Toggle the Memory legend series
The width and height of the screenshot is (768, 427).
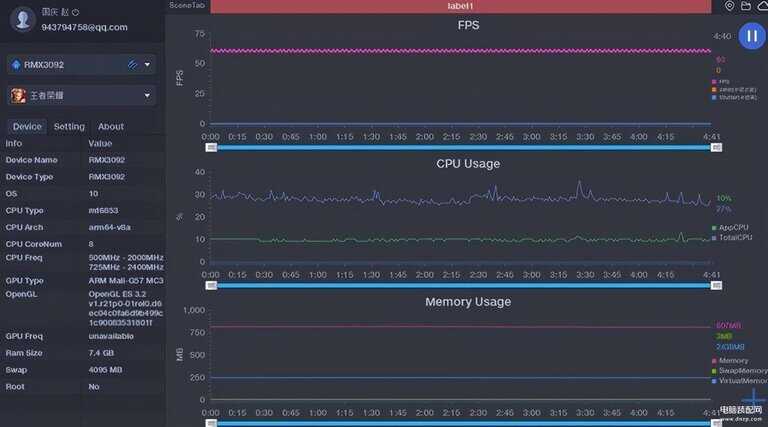(x=730, y=360)
